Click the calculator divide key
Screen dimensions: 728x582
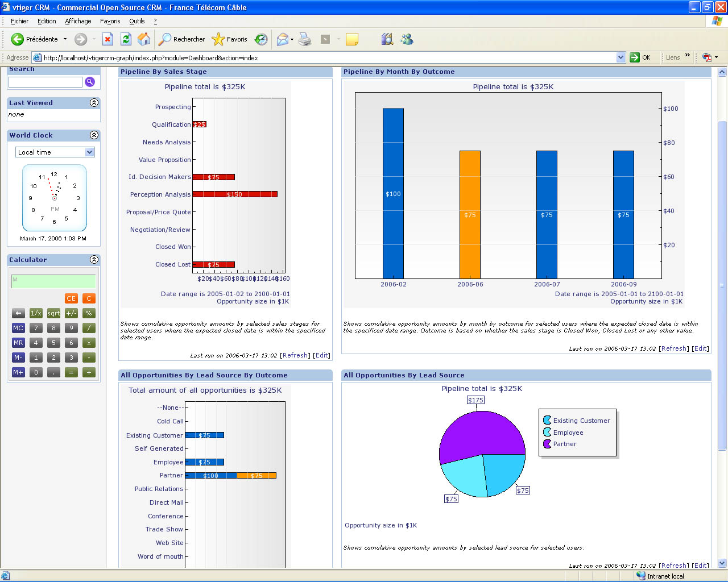(89, 328)
